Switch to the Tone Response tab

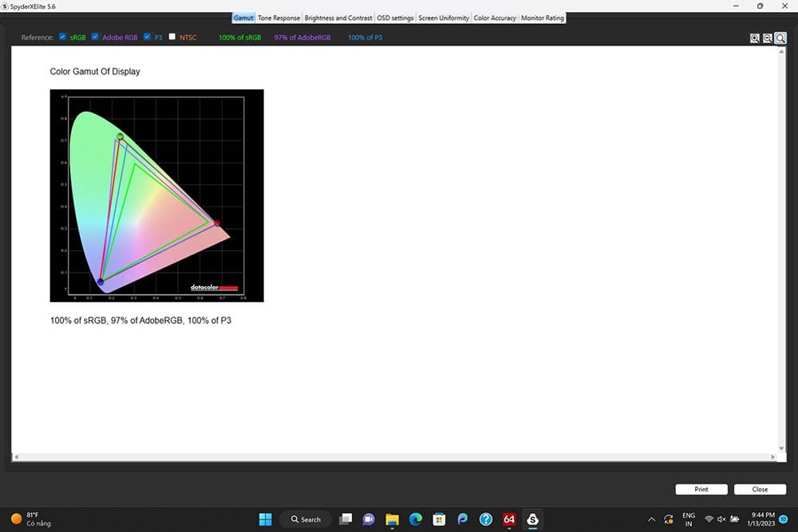tap(279, 18)
